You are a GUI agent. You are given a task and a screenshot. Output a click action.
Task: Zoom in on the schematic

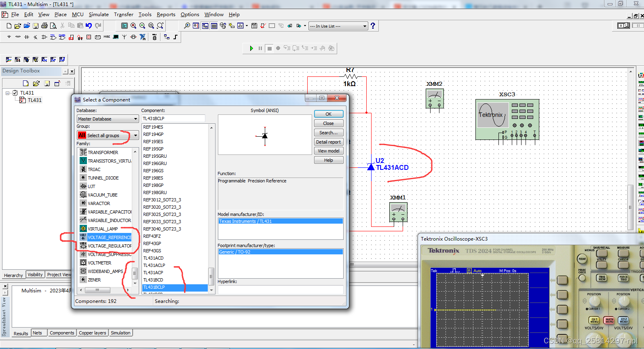point(133,25)
